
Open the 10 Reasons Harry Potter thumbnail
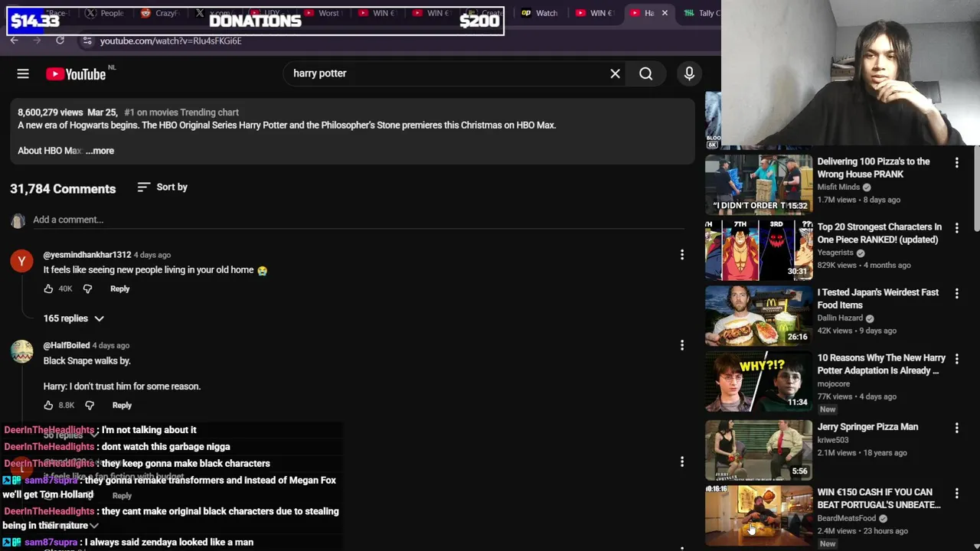[759, 381]
